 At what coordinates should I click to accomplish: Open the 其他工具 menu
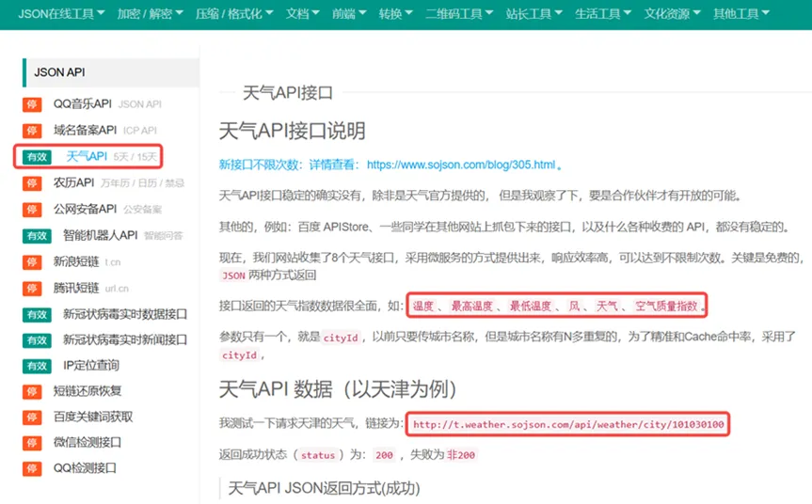coord(741,13)
